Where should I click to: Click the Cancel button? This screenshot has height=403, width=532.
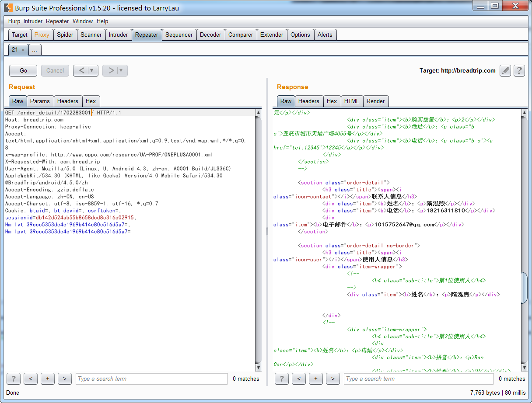(55, 70)
